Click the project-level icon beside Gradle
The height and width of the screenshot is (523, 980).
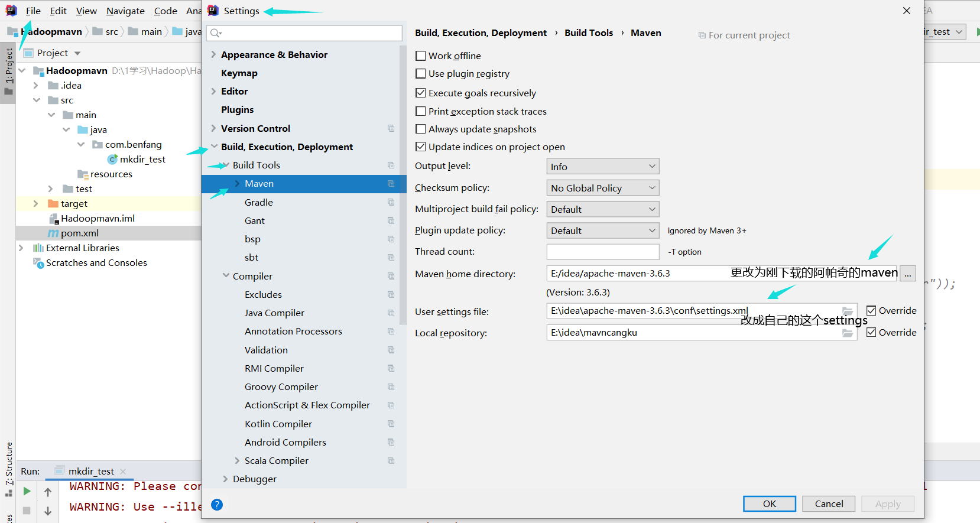391,202
